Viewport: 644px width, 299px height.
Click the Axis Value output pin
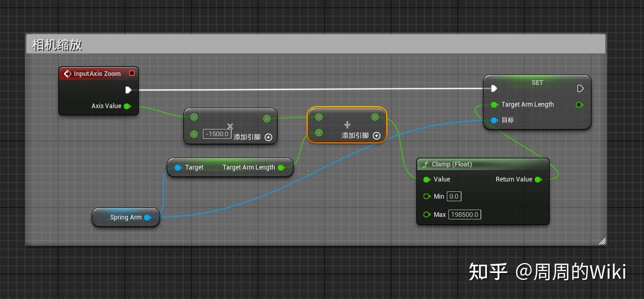pos(127,106)
